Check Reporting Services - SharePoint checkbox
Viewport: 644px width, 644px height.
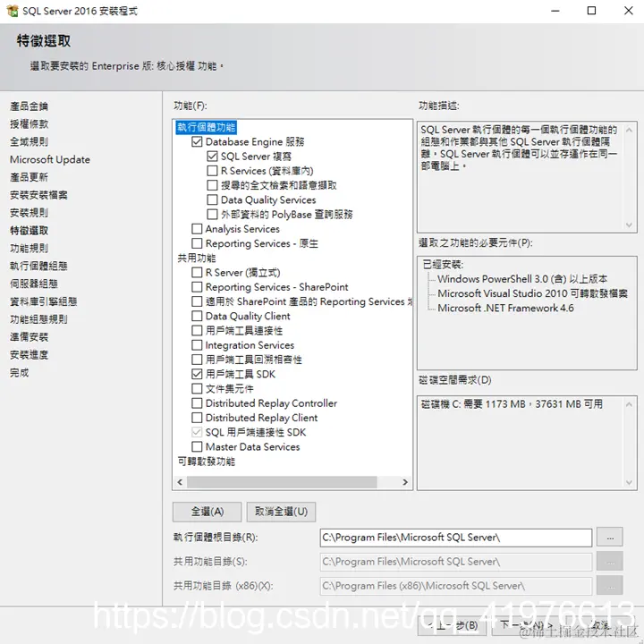(x=197, y=287)
